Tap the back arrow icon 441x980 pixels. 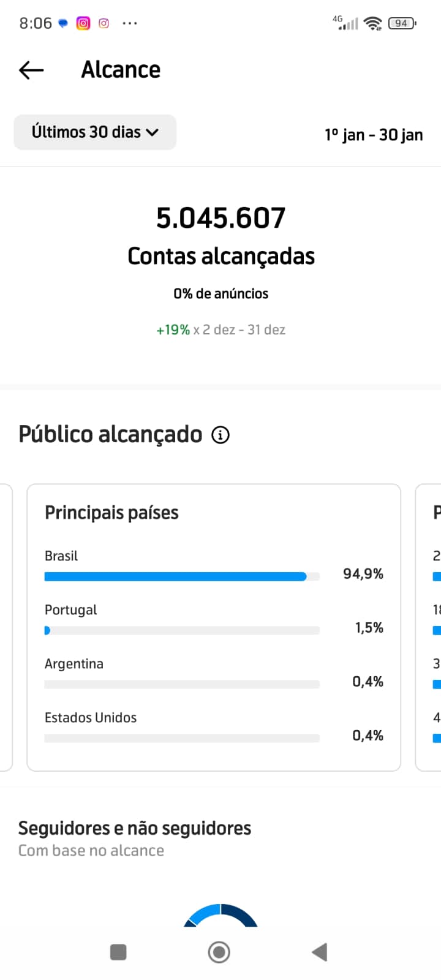(31, 70)
